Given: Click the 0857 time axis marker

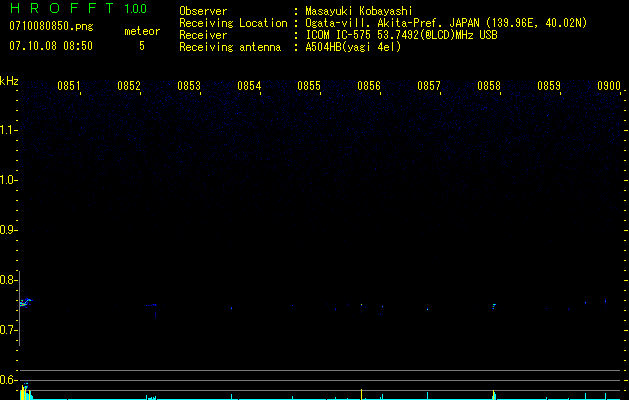Looking at the screenshot, I should point(429,86).
